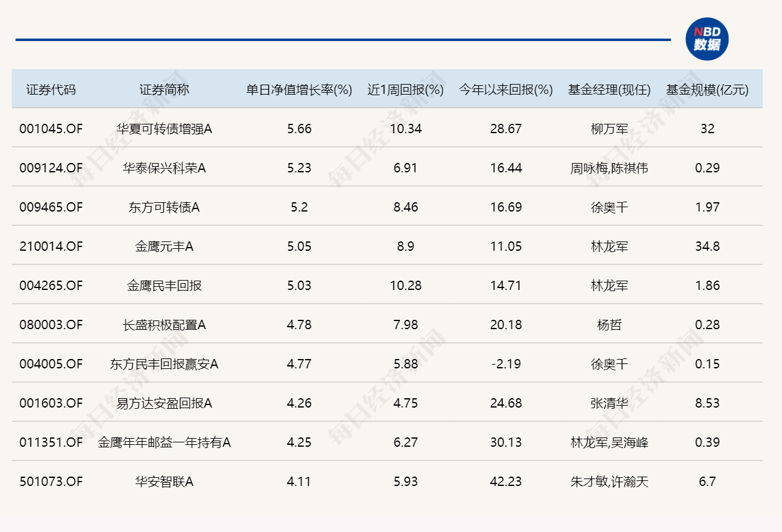Click fund size value 0.39
The width and height of the screenshot is (782, 532).
click(707, 442)
